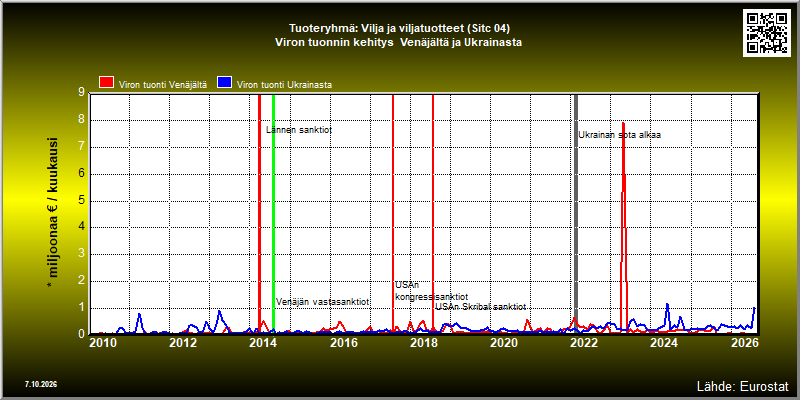800x400 pixels.
Task: Click the 'USAn kongressisanktiot' annotation
Action: 431,291
